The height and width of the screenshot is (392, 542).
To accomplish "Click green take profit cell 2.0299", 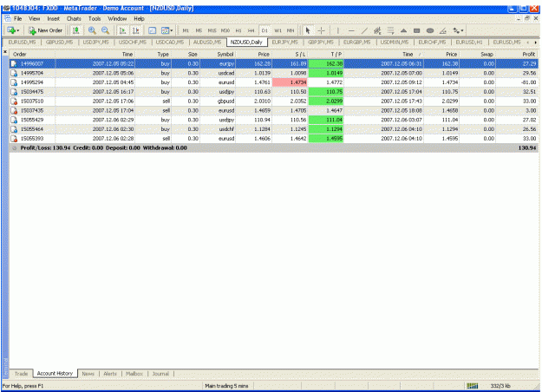I will coord(326,101).
